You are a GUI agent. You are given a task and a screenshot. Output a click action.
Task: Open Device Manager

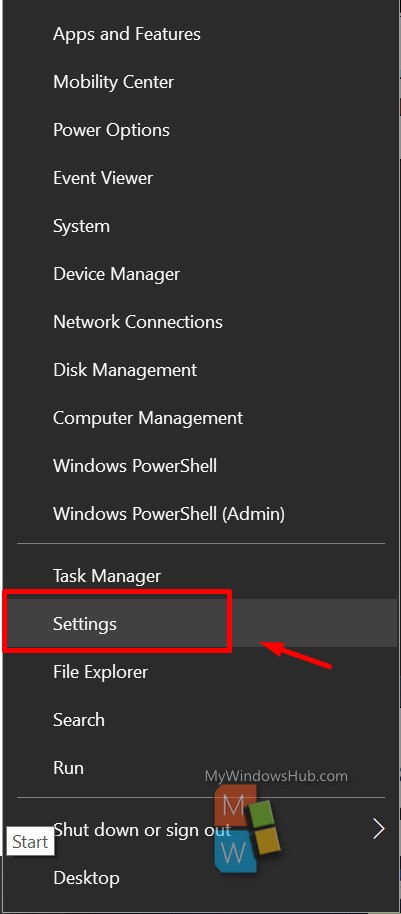(x=200, y=273)
